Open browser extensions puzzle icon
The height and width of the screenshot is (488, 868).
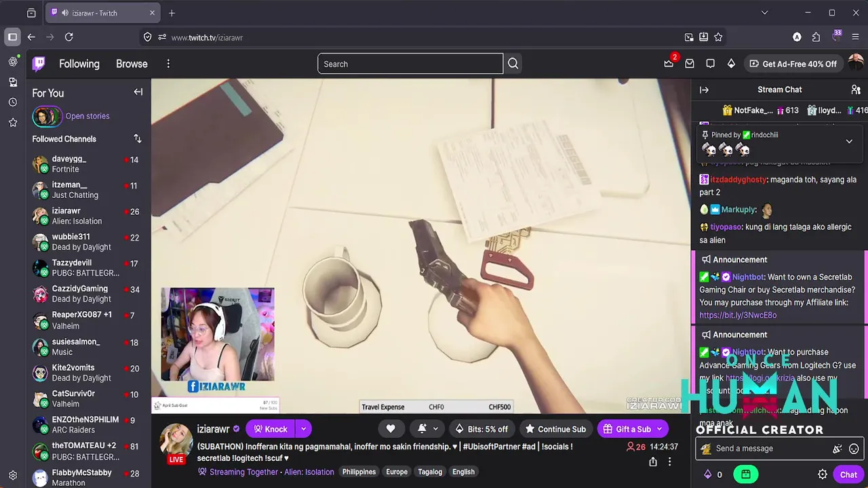coord(816,37)
